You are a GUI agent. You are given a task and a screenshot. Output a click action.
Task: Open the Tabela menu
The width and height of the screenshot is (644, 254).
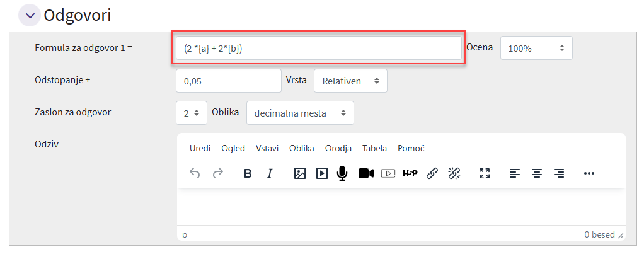pyautogui.click(x=374, y=148)
